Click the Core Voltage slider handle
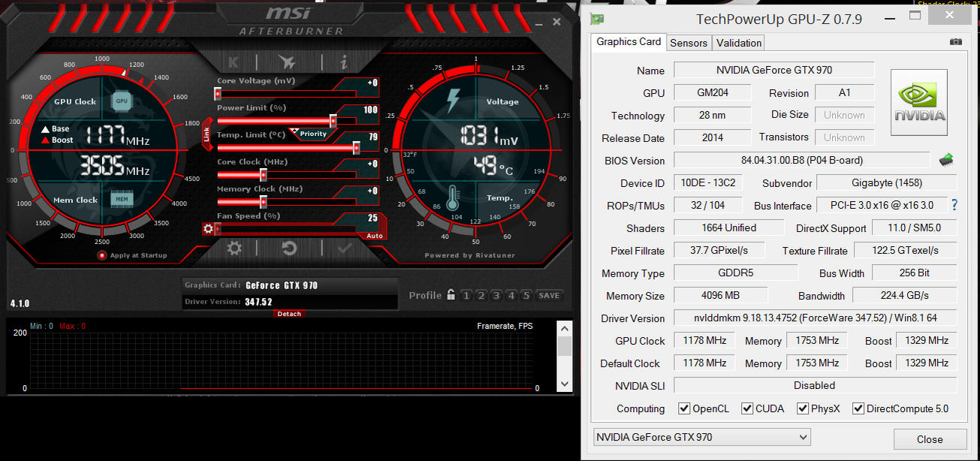 pyautogui.click(x=218, y=94)
